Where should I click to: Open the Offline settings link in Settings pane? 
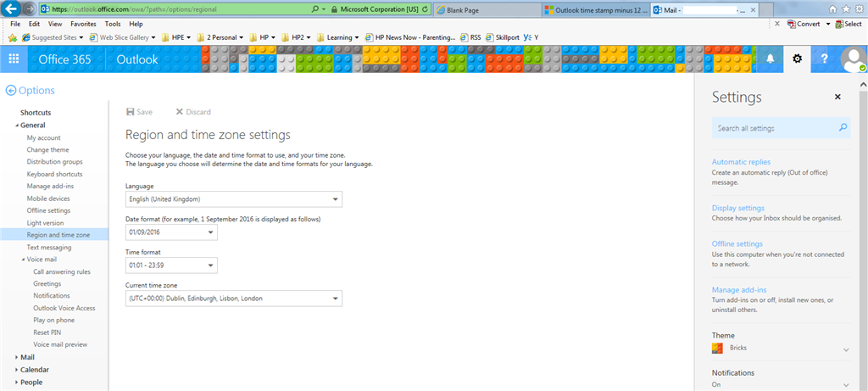(x=737, y=243)
